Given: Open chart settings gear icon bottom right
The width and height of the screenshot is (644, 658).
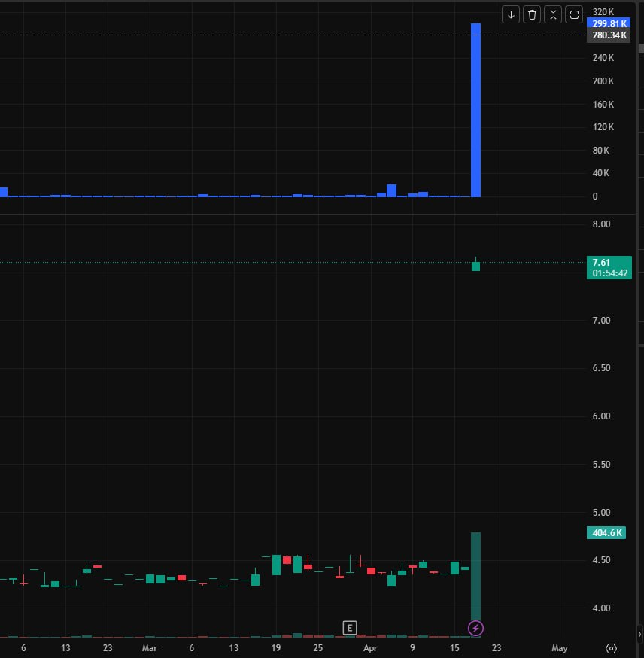Looking at the screenshot, I should [612, 648].
